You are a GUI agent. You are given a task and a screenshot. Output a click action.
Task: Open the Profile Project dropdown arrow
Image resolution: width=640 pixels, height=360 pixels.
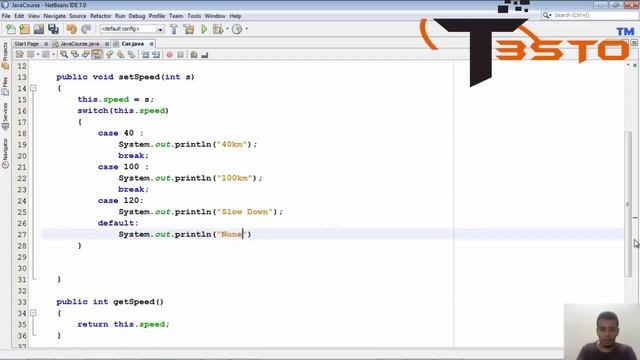click(246, 29)
